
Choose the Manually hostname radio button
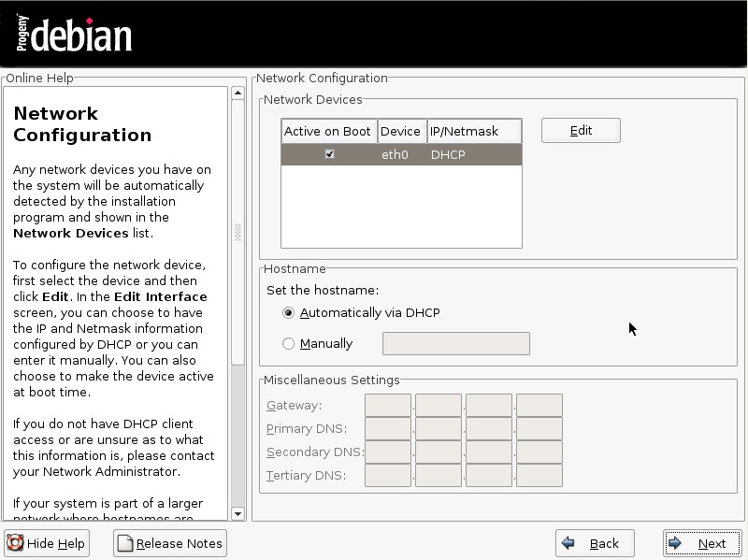(x=289, y=344)
